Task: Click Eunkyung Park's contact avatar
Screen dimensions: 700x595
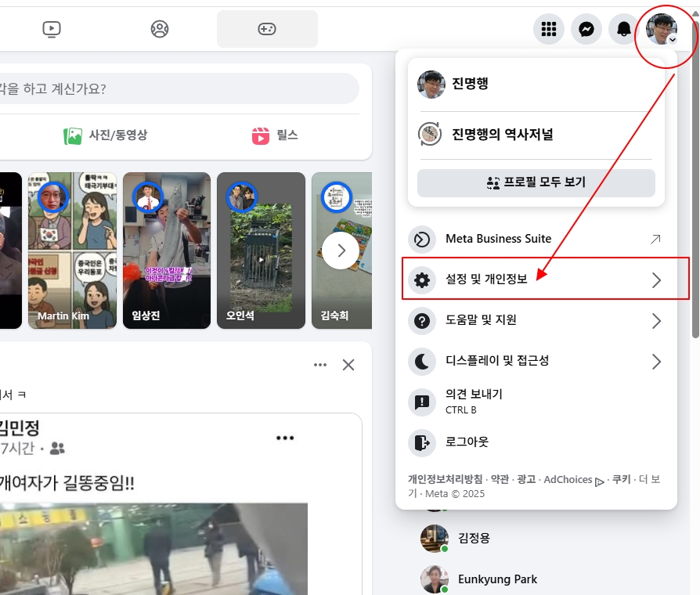Action: click(435, 579)
